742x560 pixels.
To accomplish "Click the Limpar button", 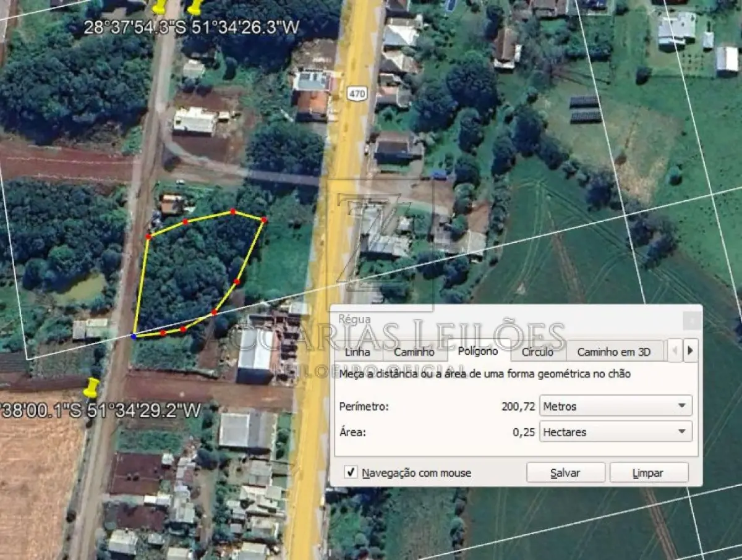I will (649, 473).
